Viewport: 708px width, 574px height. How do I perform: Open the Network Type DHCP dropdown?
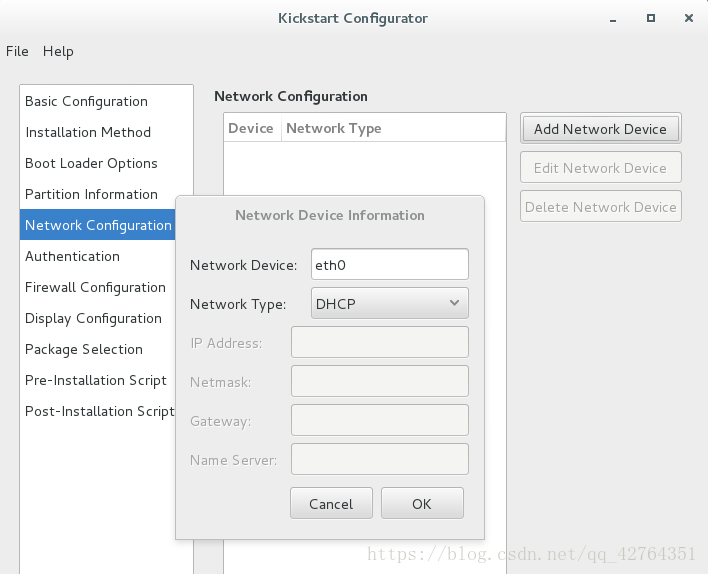tap(389, 303)
